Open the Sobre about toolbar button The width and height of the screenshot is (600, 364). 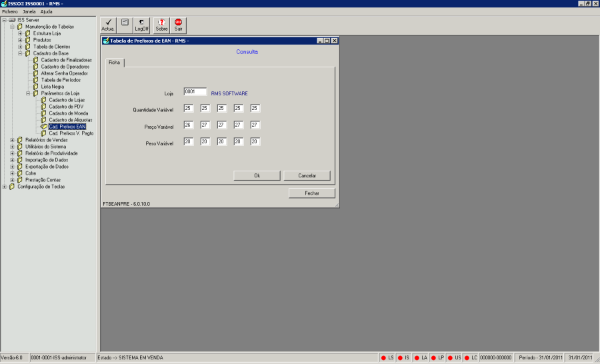click(161, 25)
